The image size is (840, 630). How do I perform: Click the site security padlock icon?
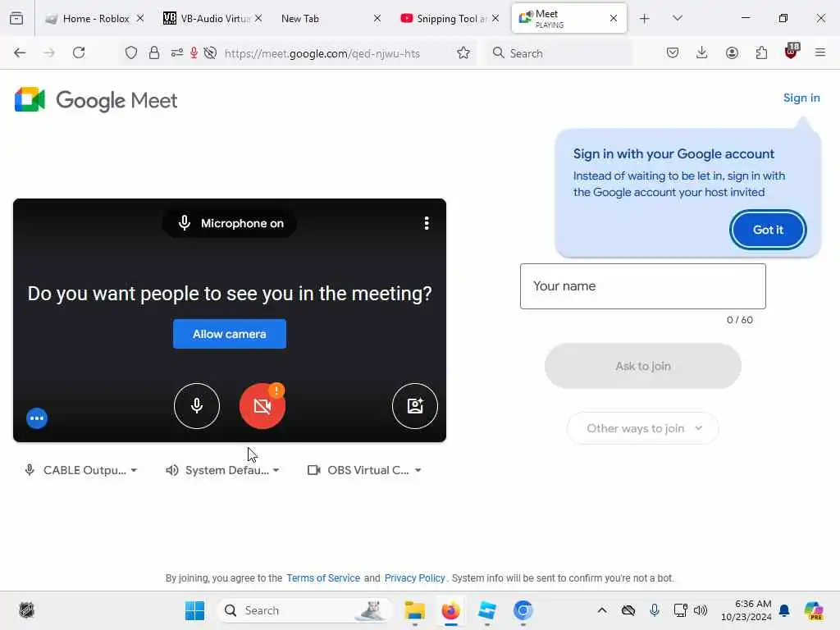154,52
